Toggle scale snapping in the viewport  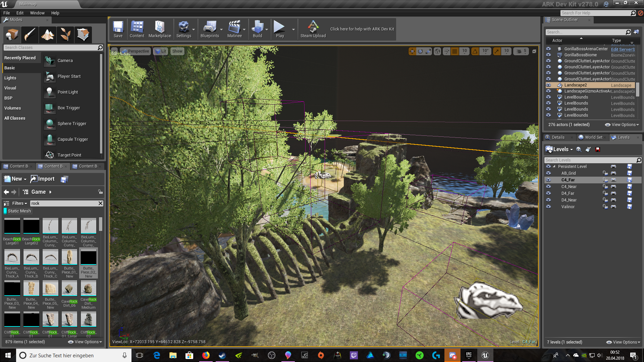pos(496,51)
